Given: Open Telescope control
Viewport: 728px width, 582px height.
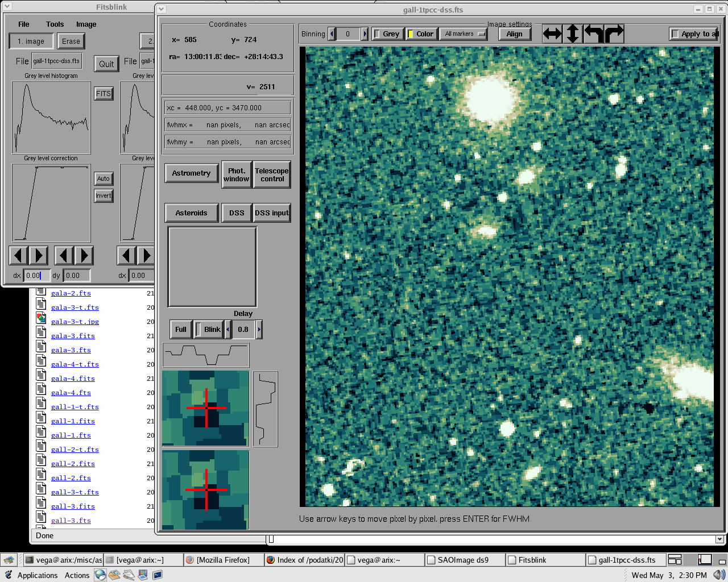Looking at the screenshot, I should pos(272,175).
